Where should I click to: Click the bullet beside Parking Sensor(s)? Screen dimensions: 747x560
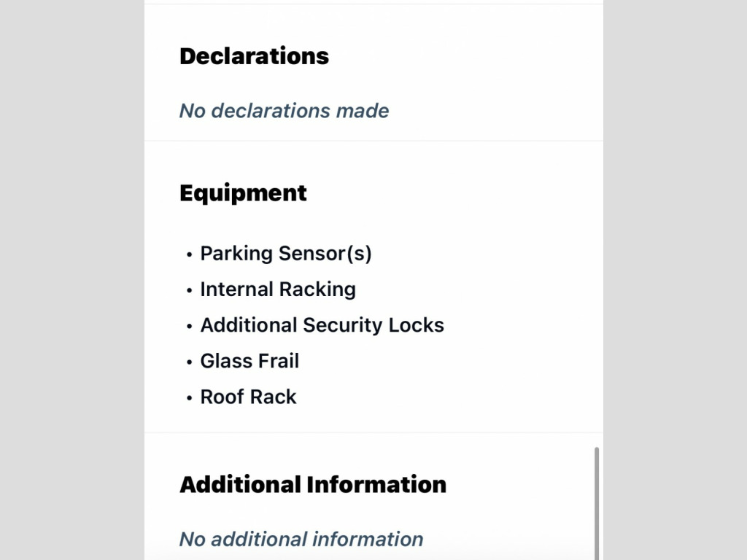click(x=190, y=254)
